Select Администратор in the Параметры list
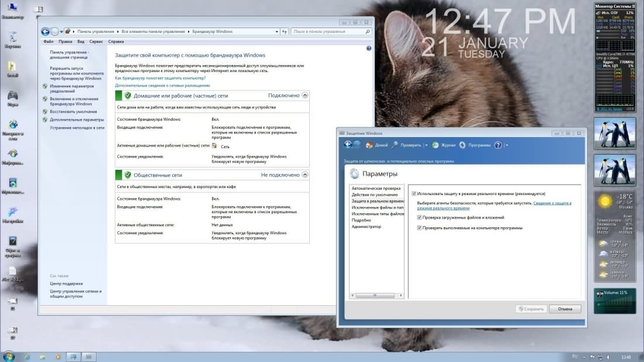644x362 pixels. (366, 227)
